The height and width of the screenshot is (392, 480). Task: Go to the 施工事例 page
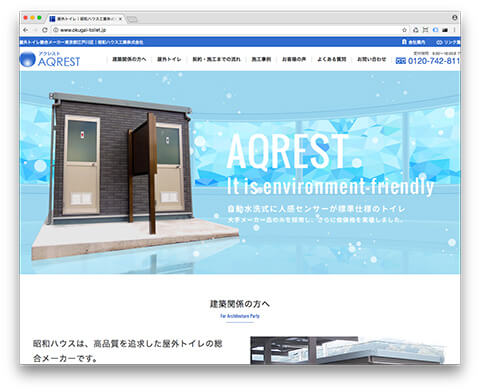(x=261, y=59)
